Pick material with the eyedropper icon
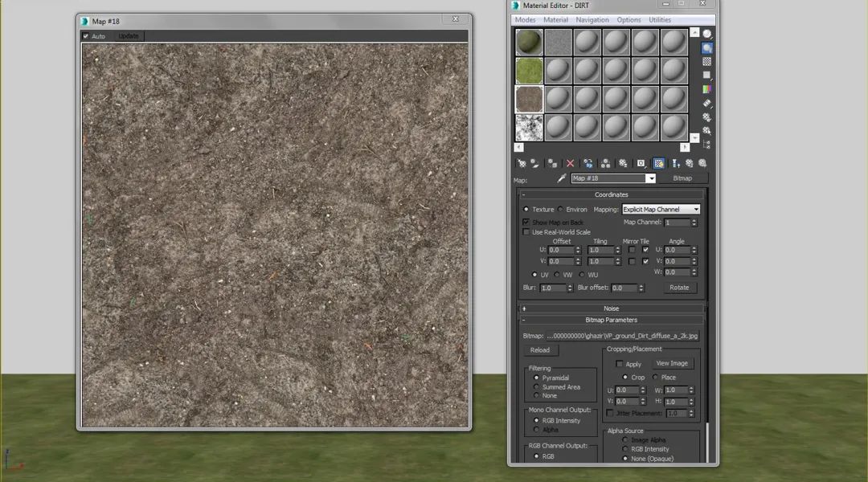The image size is (868, 482). 562,178
